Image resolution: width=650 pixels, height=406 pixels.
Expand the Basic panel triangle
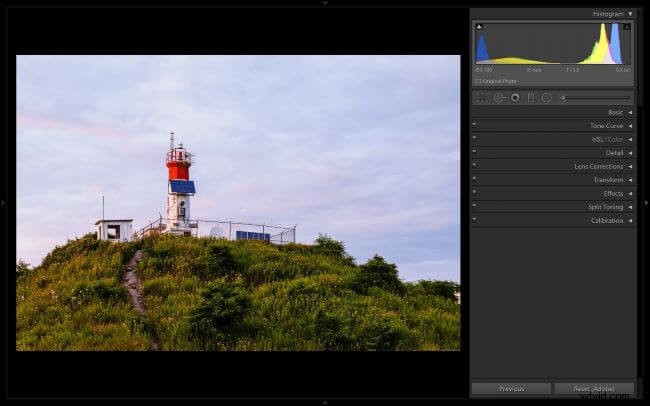tap(630, 112)
